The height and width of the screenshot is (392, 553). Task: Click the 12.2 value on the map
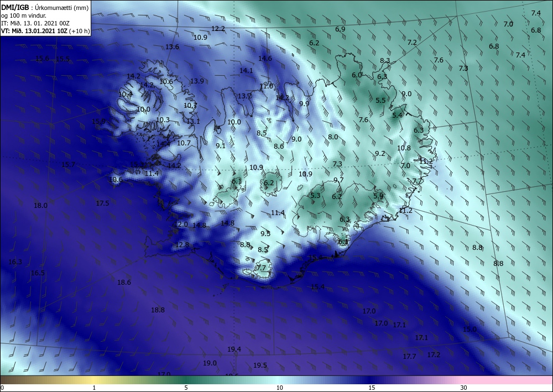click(x=218, y=29)
